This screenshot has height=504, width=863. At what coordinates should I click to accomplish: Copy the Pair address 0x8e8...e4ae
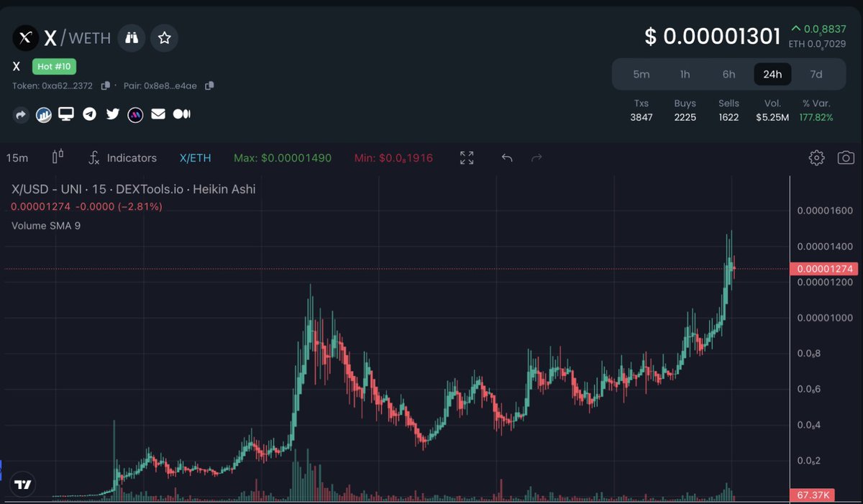209,86
